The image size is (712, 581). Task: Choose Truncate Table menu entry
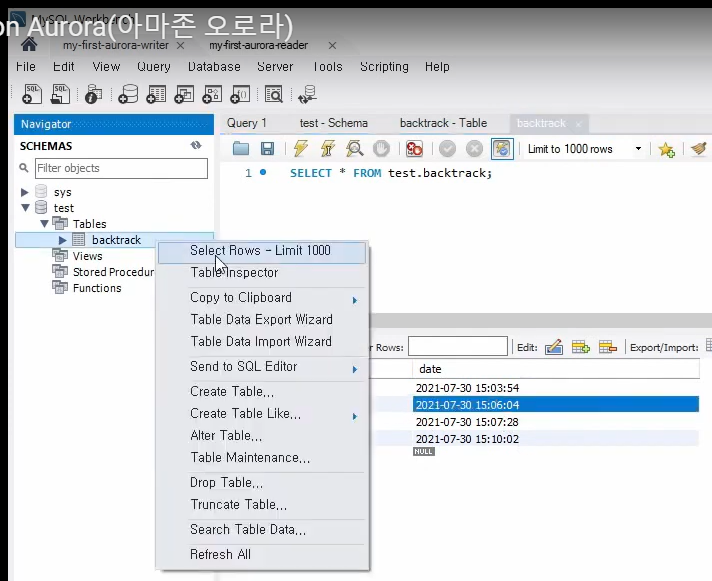coord(262,505)
